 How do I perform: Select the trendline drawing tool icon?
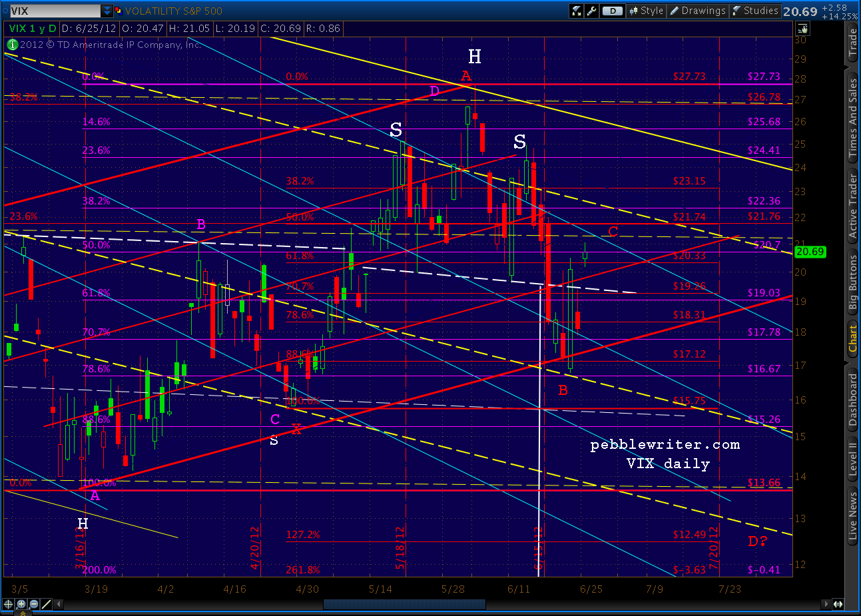point(46,604)
